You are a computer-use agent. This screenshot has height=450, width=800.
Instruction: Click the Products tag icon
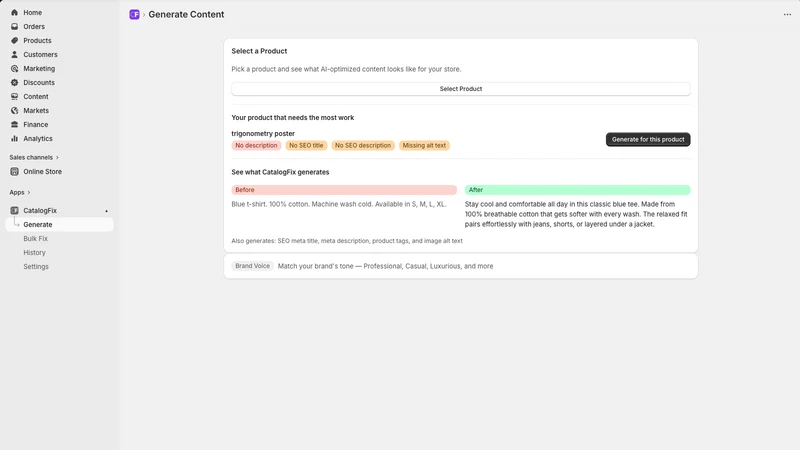point(14,40)
